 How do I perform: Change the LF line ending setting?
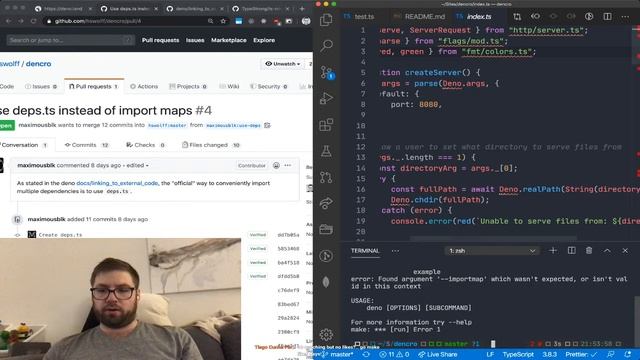click(x=490, y=354)
